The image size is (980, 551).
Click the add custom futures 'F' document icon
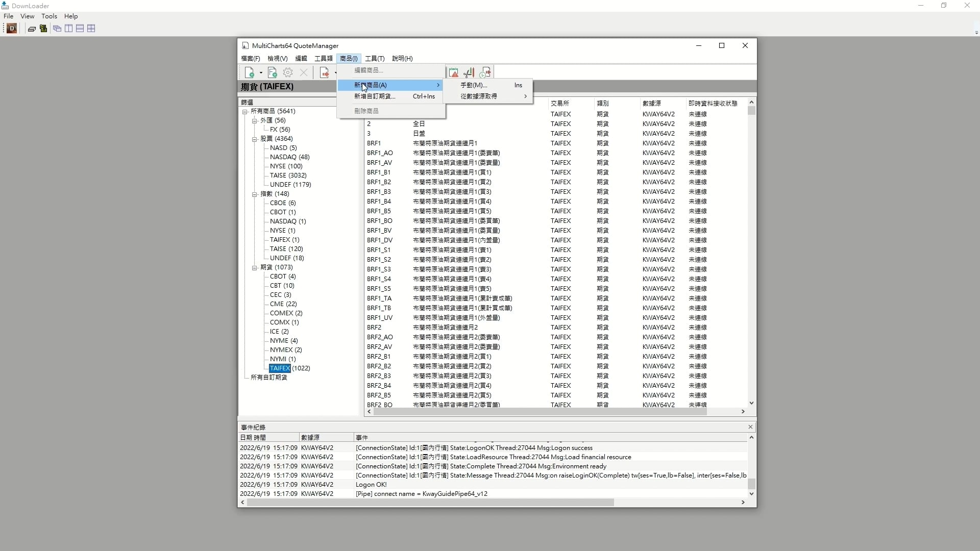click(272, 73)
